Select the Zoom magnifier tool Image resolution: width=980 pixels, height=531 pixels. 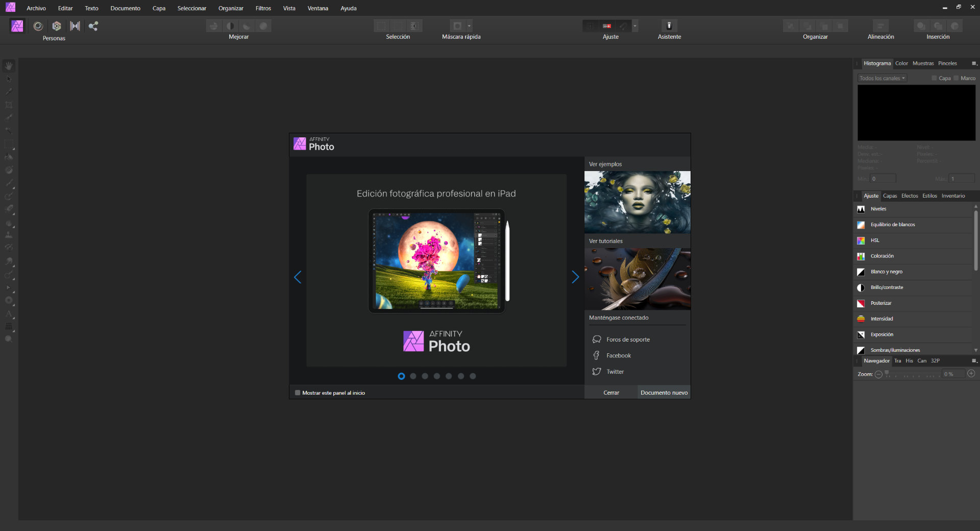coord(9,339)
